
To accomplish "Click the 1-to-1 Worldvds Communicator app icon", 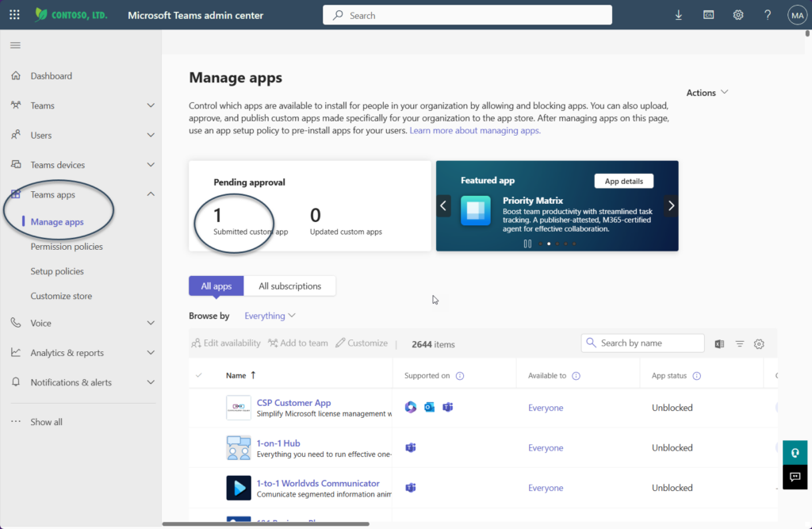I will click(x=239, y=488).
